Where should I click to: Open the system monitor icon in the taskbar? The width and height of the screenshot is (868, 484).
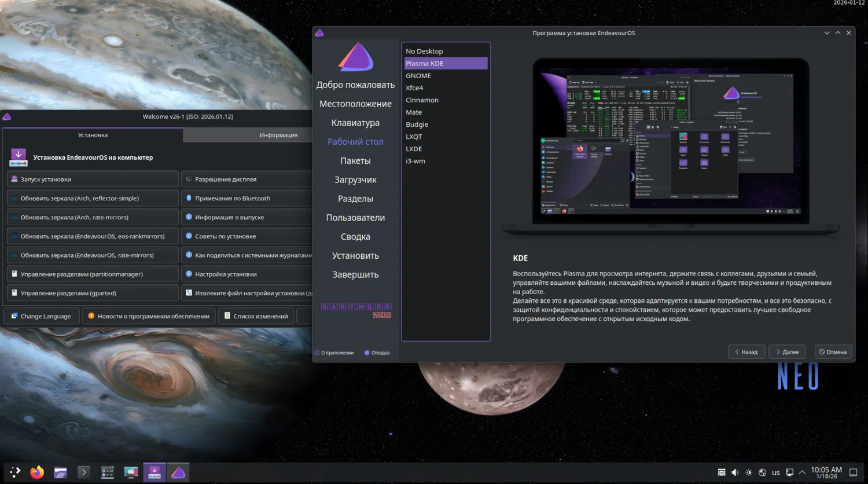(107, 472)
